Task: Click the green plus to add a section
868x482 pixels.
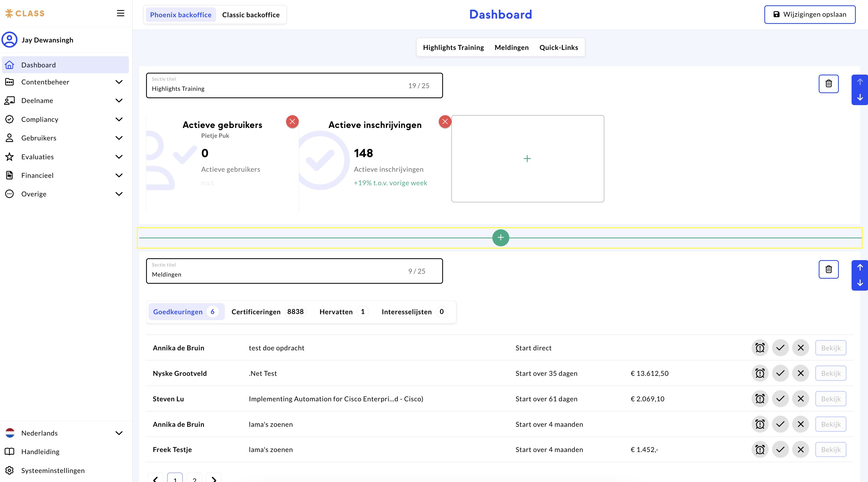Action: click(x=500, y=238)
